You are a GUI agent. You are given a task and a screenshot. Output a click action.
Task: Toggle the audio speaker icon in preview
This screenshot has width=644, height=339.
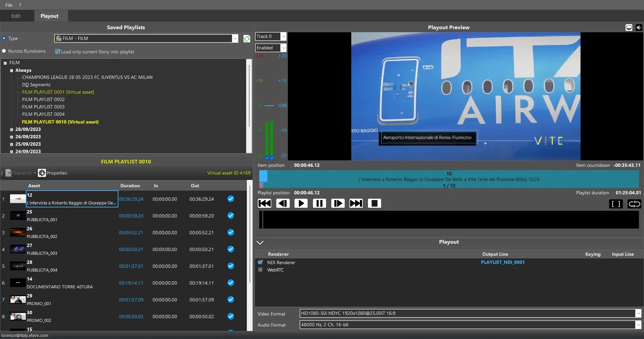(x=639, y=28)
